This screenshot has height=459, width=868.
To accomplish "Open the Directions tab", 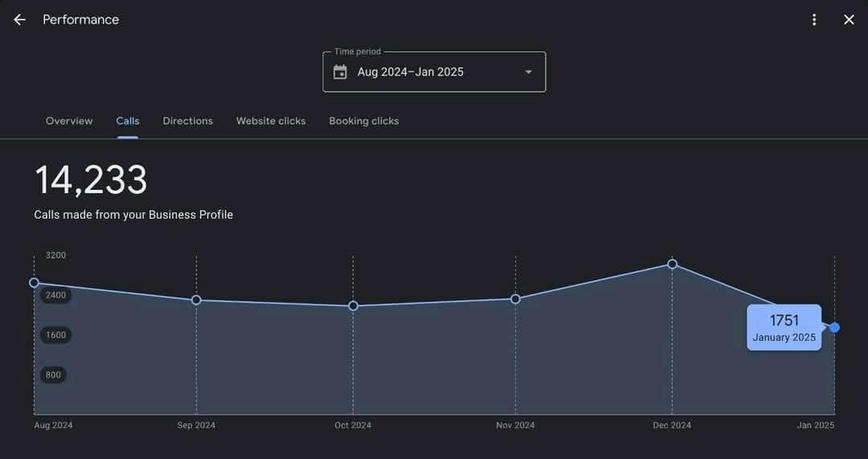I will (187, 121).
